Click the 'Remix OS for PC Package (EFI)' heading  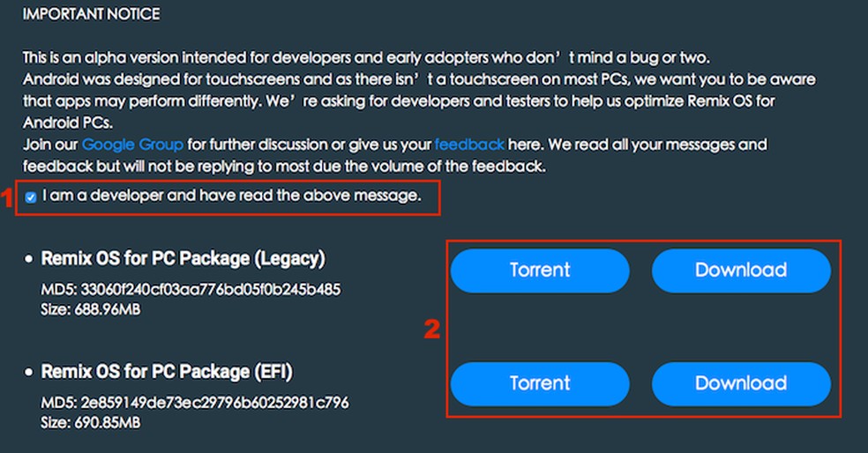pos(167,371)
